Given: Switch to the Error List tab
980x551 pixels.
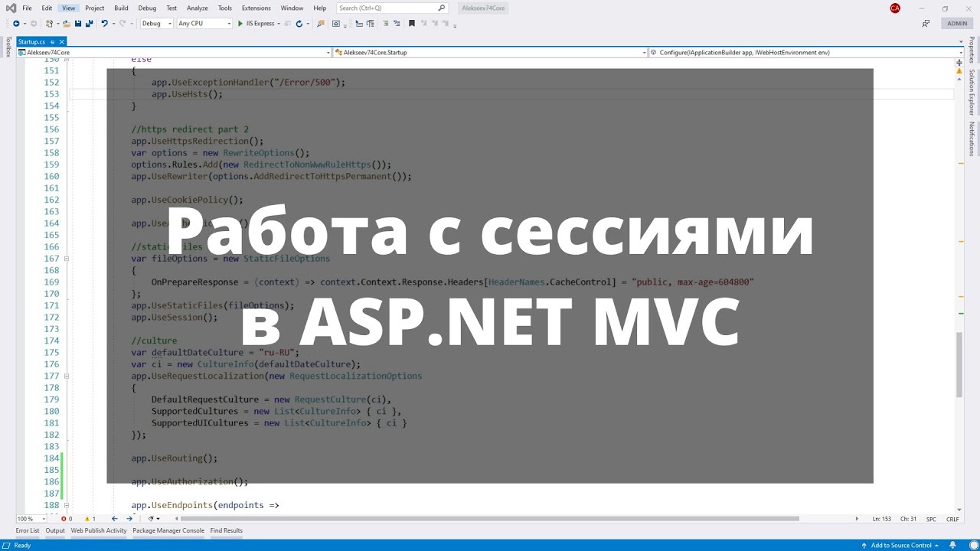Looking at the screenshot, I should click(28, 530).
